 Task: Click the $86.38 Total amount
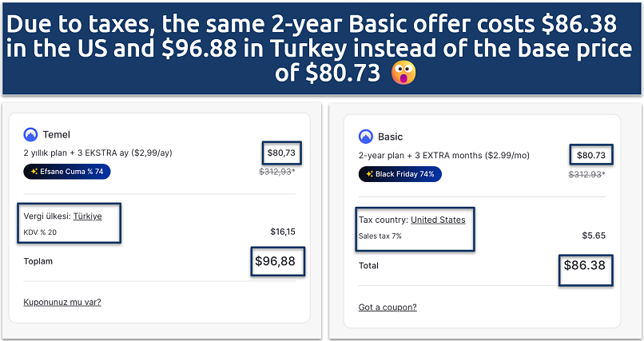point(584,265)
